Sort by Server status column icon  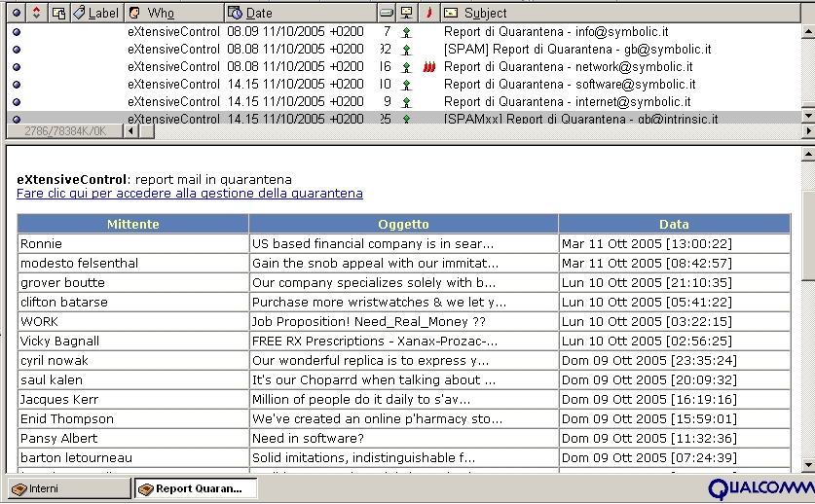coord(407,13)
